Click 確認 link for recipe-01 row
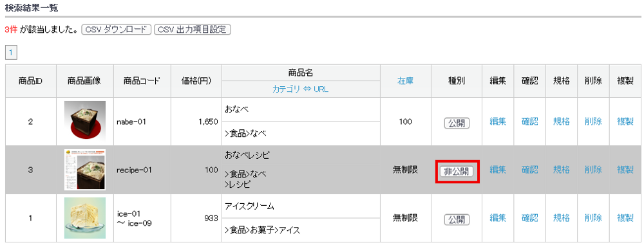Screen dimensions: 644x245 point(530,170)
